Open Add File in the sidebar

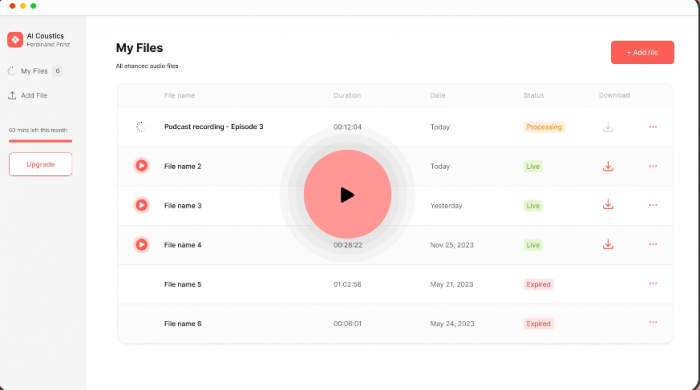[x=28, y=95]
